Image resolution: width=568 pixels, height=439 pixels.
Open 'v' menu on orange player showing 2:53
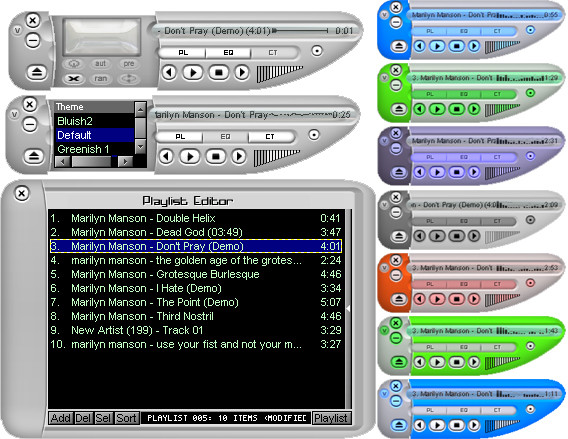click(384, 268)
